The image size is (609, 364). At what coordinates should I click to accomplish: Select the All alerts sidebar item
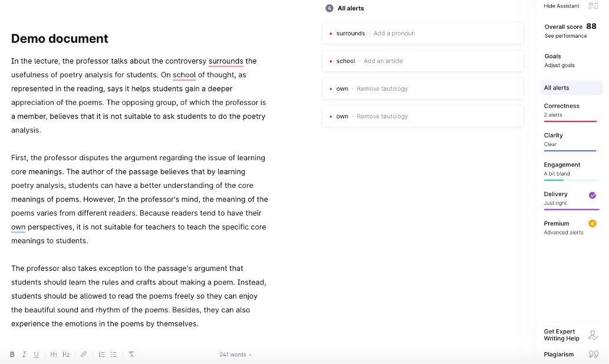(x=571, y=88)
